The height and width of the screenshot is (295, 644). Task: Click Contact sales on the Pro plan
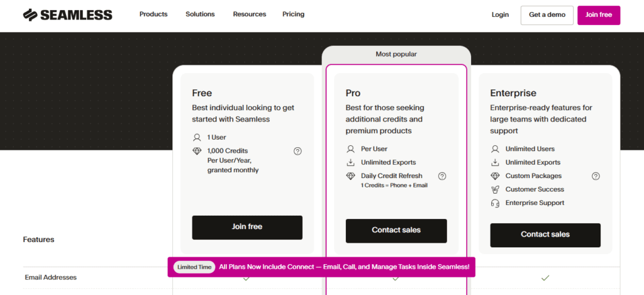pos(396,230)
